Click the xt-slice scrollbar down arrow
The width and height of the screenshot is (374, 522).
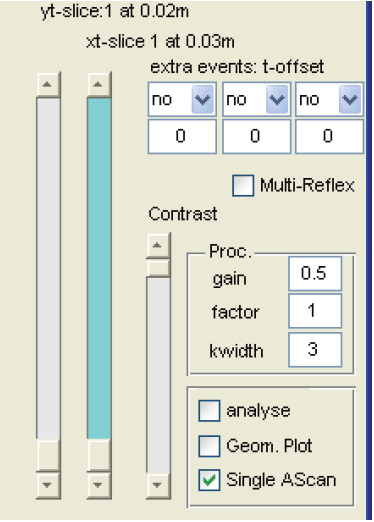[99, 485]
